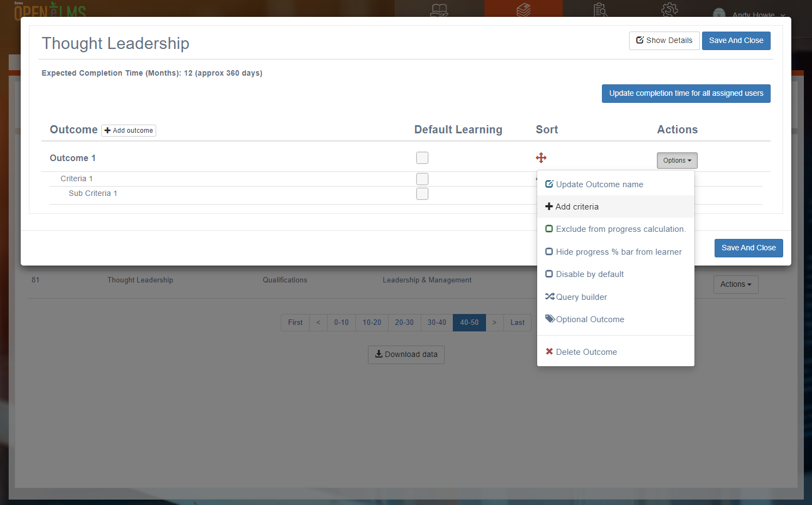Click the Add outcome button

tap(128, 131)
